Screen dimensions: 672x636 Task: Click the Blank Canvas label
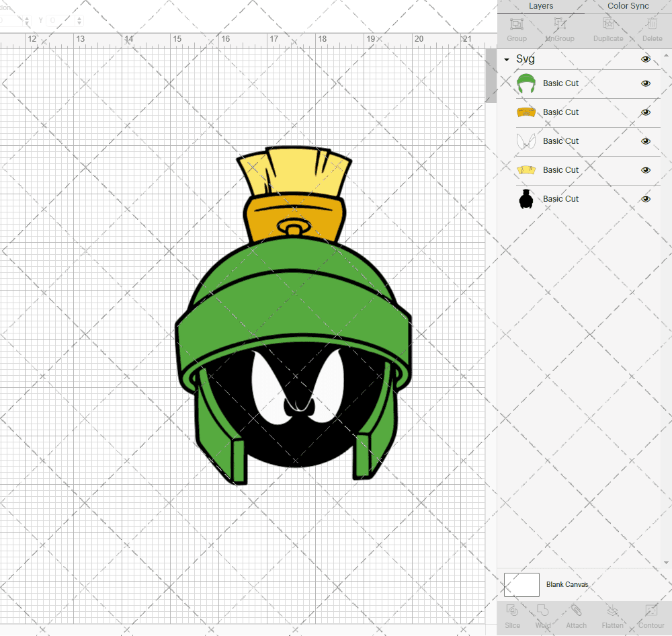(567, 584)
